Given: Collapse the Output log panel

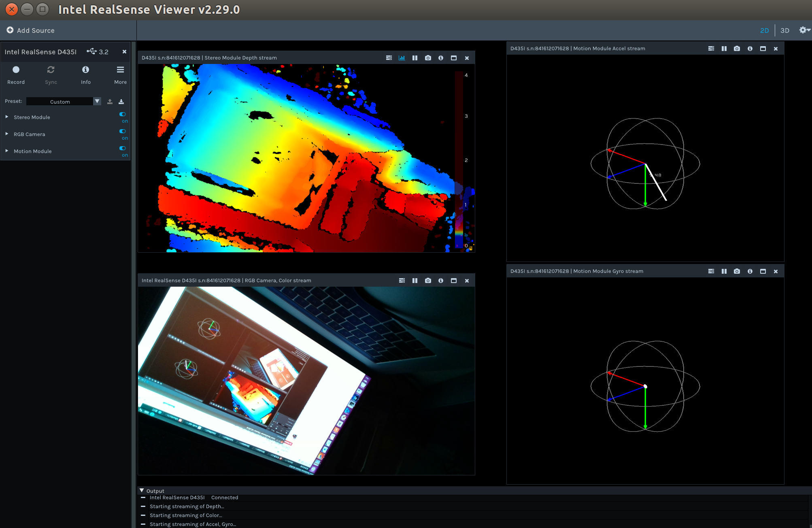Looking at the screenshot, I should 142,490.
